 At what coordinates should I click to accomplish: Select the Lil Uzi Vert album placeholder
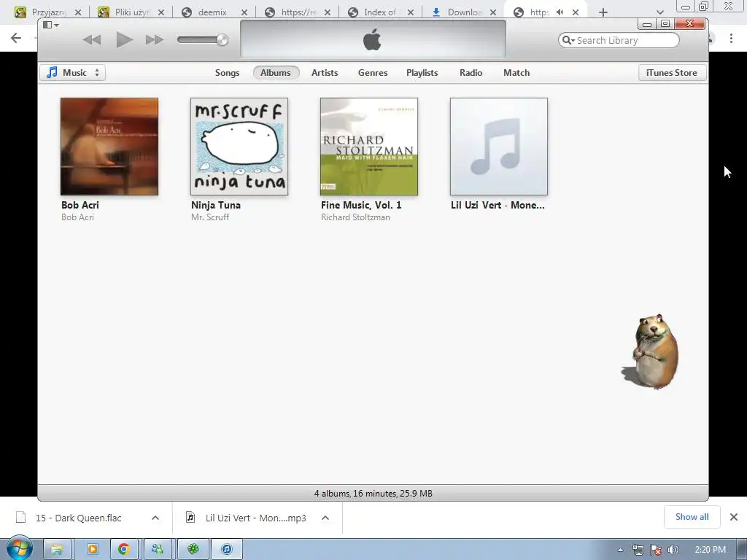[x=499, y=147]
